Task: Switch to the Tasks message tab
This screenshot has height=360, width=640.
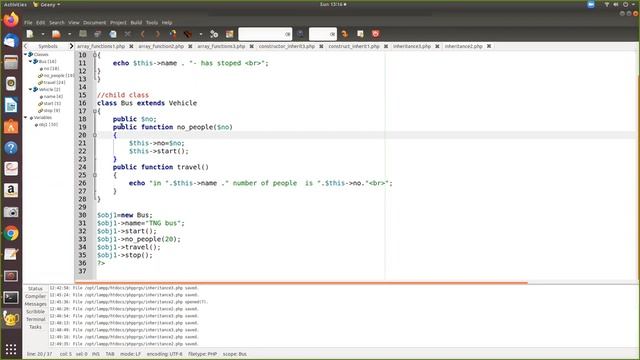Action: [36, 327]
